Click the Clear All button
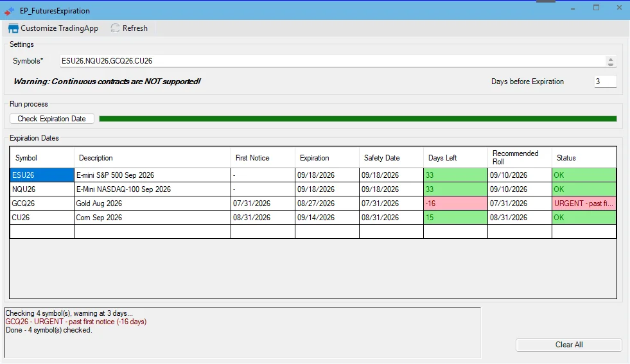The height and width of the screenshot is (364, 630). click(569, 345)
